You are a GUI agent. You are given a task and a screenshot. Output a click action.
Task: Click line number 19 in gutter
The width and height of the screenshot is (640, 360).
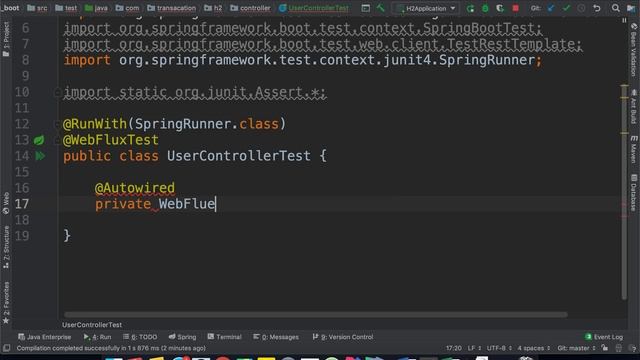coord(22,236)
